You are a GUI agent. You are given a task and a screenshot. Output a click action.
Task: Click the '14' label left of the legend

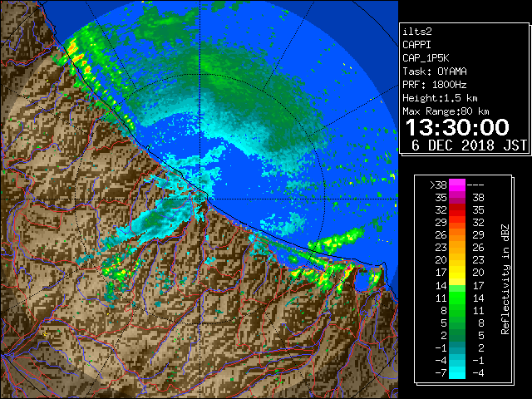click(441, 285)
